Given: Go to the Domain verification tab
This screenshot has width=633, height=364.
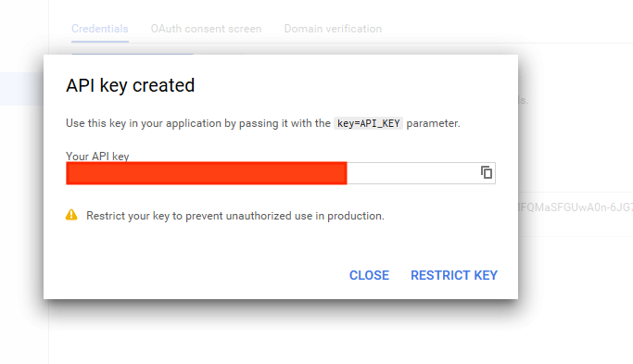Looking at the screenshot, I should tap(333, 29).
